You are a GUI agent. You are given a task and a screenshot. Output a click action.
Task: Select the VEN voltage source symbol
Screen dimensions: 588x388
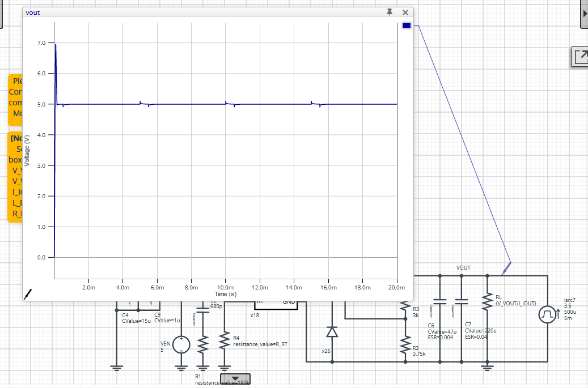coord(181,345)
